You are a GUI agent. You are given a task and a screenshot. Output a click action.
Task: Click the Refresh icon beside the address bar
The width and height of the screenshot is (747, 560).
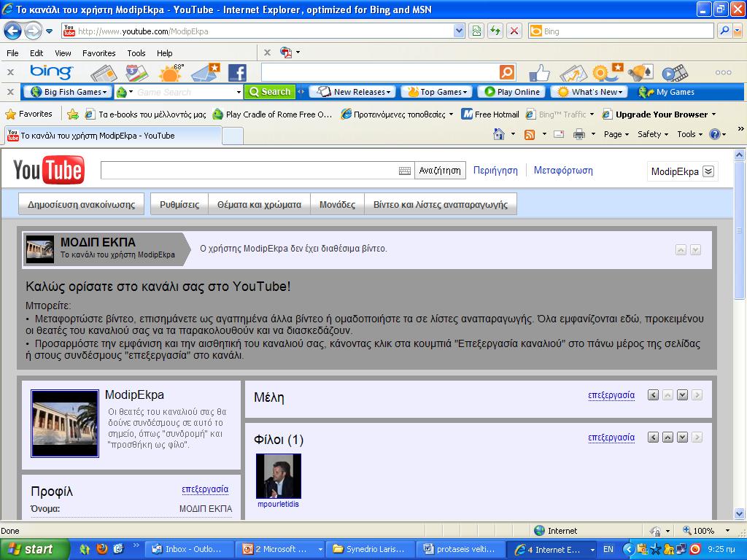click(495, 31)
